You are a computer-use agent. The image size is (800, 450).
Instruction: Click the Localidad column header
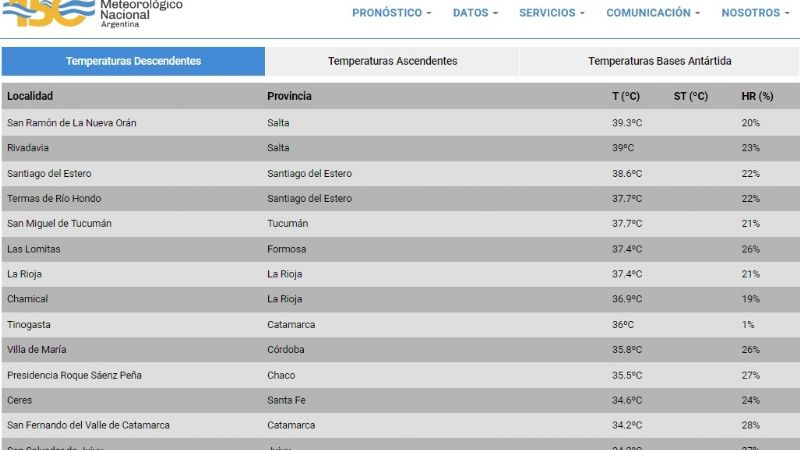coord(30,96)
